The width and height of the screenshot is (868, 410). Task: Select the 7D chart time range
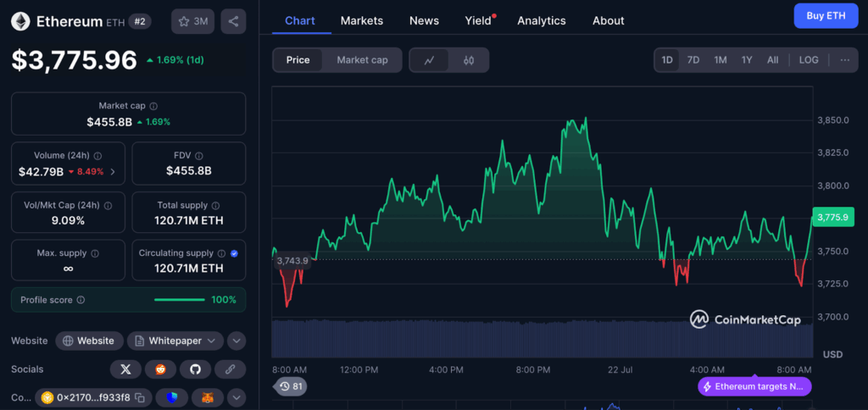click(693, 60)
